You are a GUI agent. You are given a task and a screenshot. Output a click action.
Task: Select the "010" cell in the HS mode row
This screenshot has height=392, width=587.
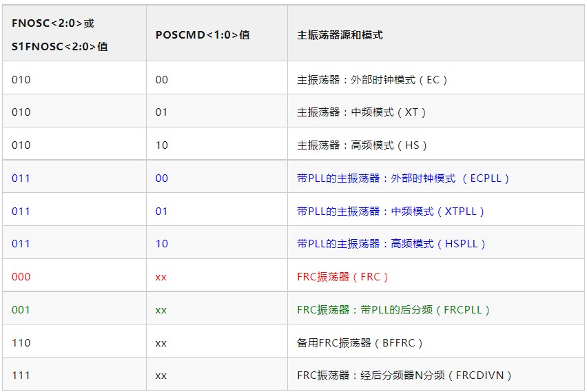74,143
